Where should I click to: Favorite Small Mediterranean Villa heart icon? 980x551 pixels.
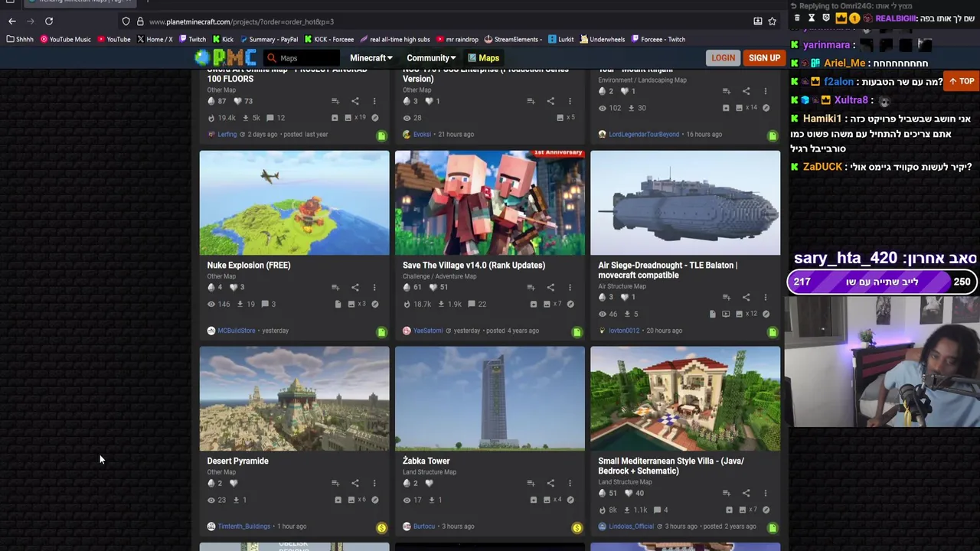pyautogui.click(x=629, y=493)
